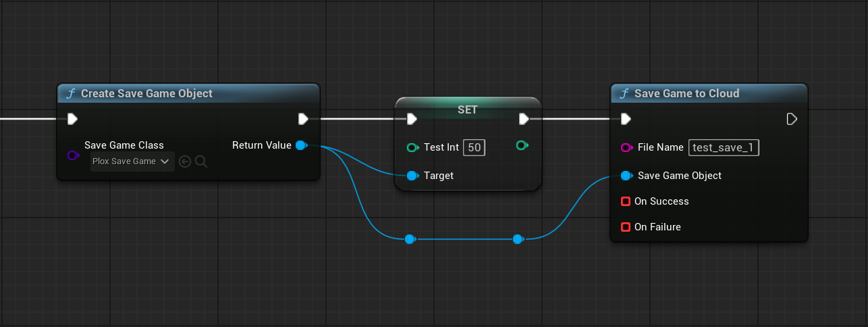
Task: Click the Return Value output pin
Action: click(301, 145)
